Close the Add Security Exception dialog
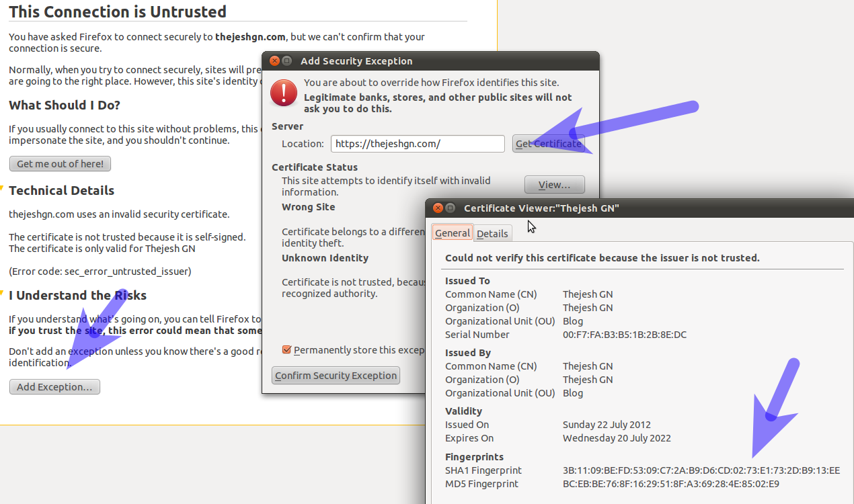The height and width of the screenshot is (504, 854). click(274, 60)
